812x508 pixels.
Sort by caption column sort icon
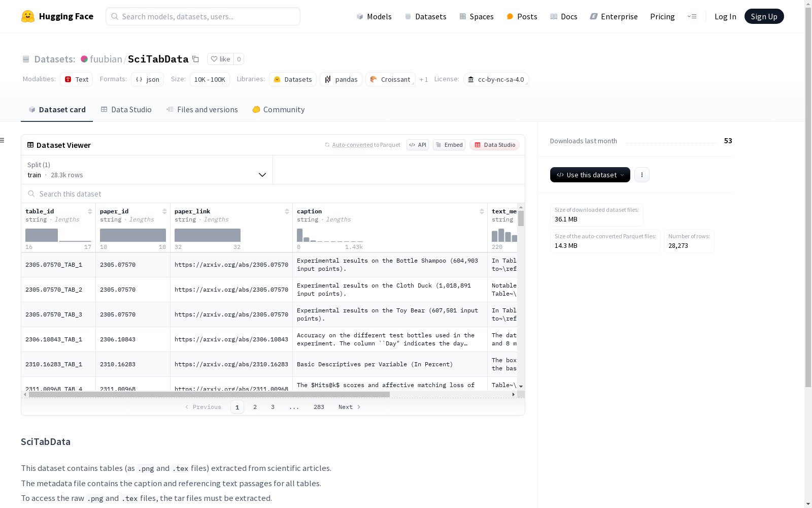(482, 211)
